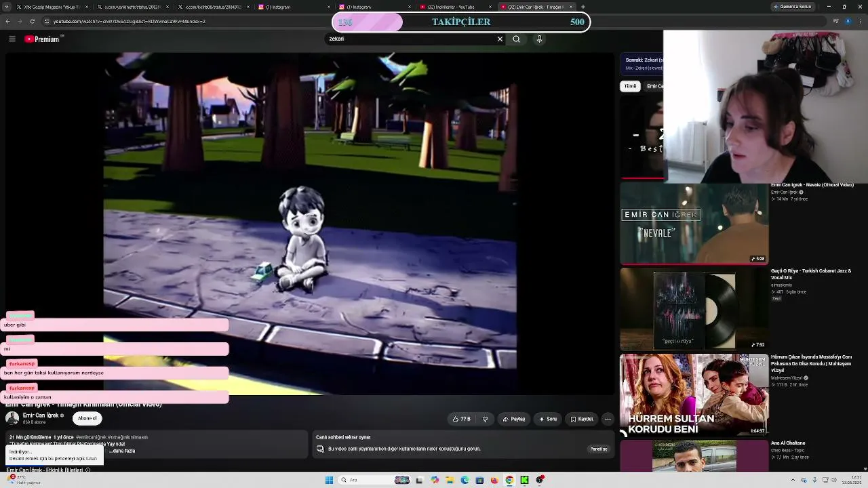Screen dimensions: 868x488
Task: Open the green K app on taskbar
Action: point(524,480)
